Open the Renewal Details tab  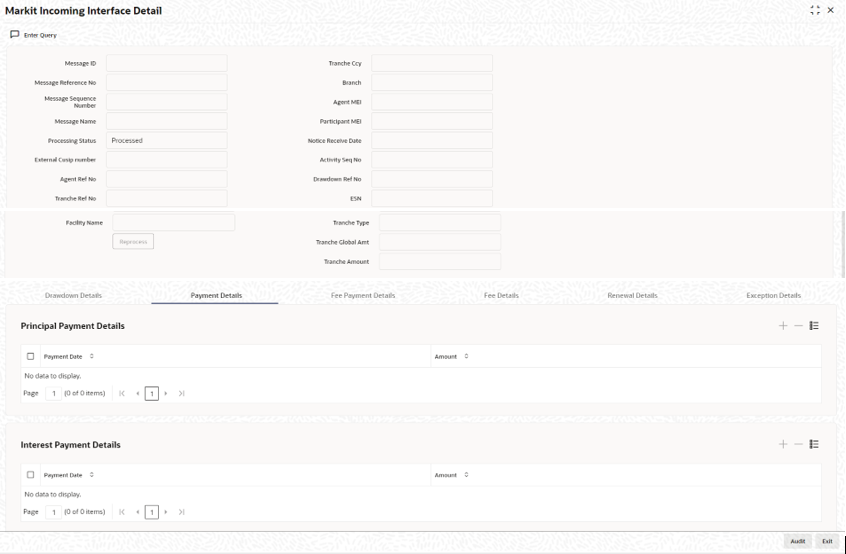point(632,296)
